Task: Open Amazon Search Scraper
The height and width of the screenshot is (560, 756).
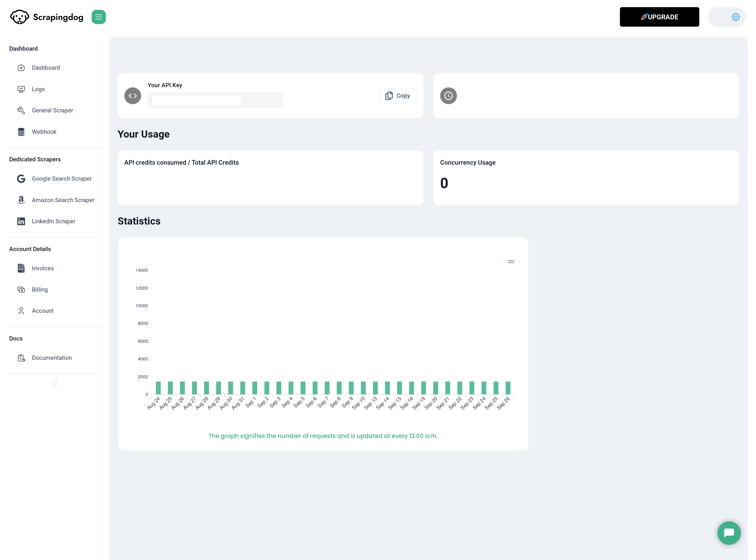Action: click(x=63, y=200)
